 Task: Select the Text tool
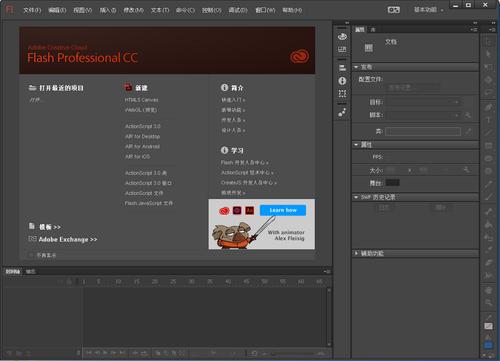[x=488, y=120]
